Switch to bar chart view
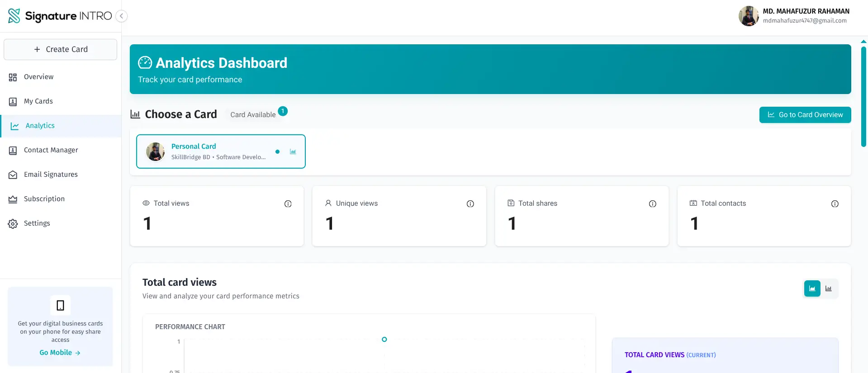The height and width of the screenshot is (373, 868). click(828, 288)
